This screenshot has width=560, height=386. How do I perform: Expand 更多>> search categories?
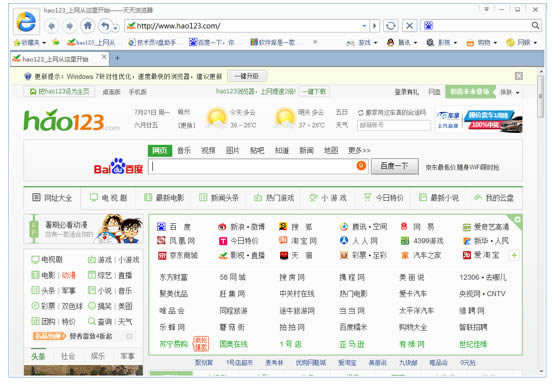tap(359, 150)
